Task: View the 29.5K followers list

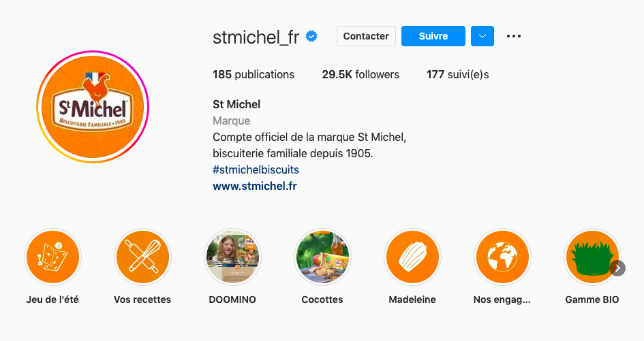Action: (x=361, y=74)
